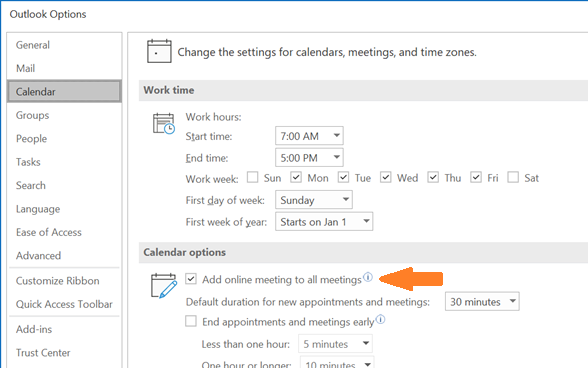The height and width of the screenshot is (368, 588).
Task: Enable Sun in work week
Action: point(252,177)
